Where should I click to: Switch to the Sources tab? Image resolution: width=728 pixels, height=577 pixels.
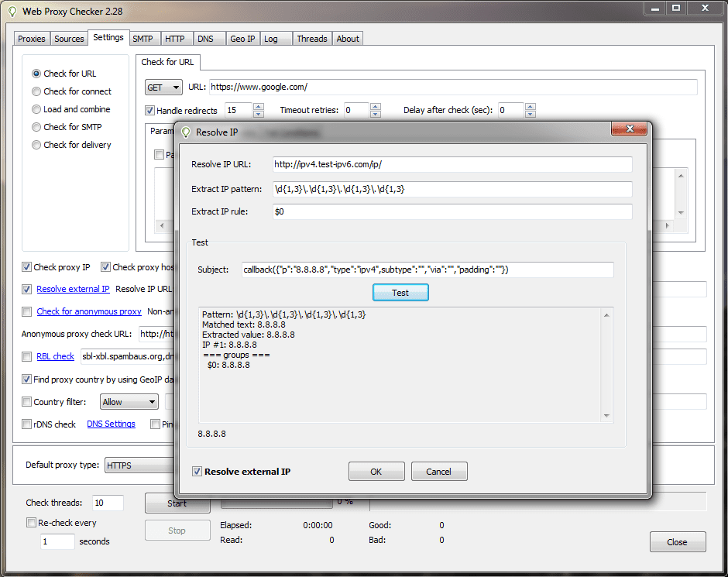click(69, 39)
